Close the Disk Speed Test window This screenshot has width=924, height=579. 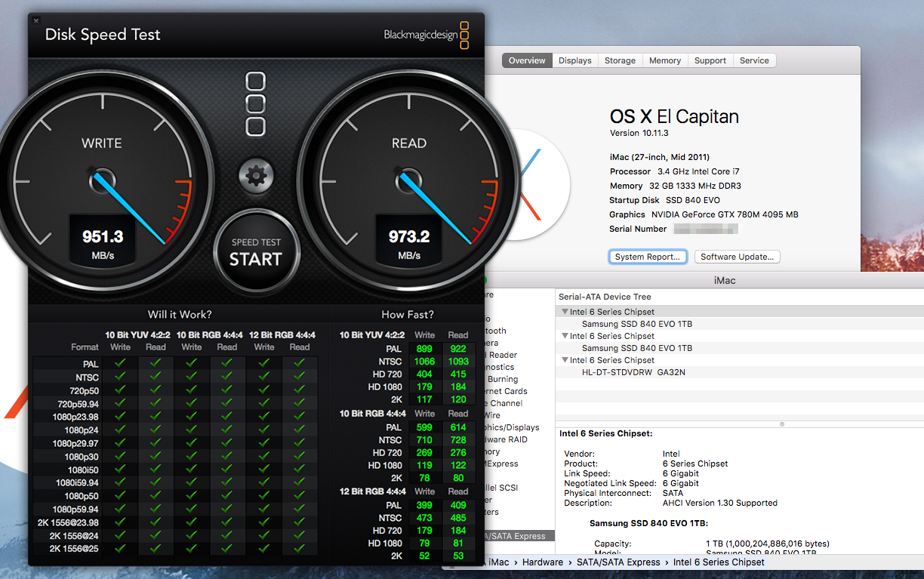click(36, 21)
